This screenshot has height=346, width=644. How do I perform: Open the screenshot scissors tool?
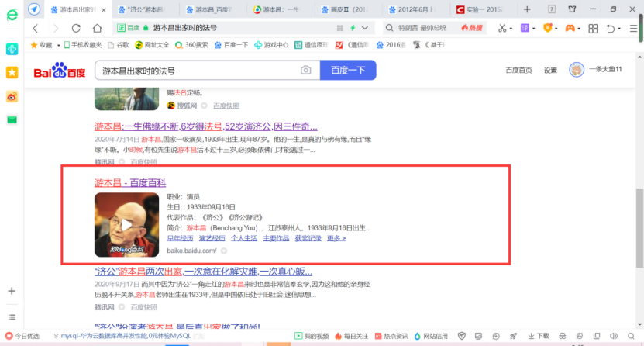[502, 28]
